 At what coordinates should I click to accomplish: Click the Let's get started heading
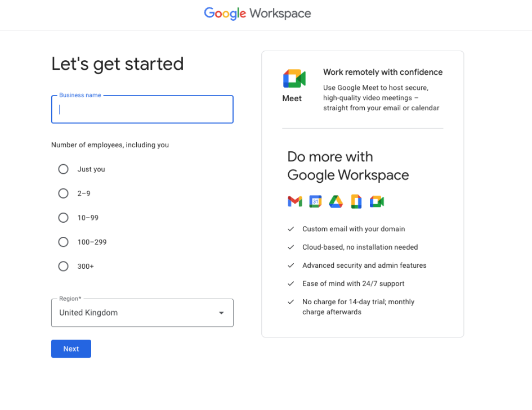117,64
